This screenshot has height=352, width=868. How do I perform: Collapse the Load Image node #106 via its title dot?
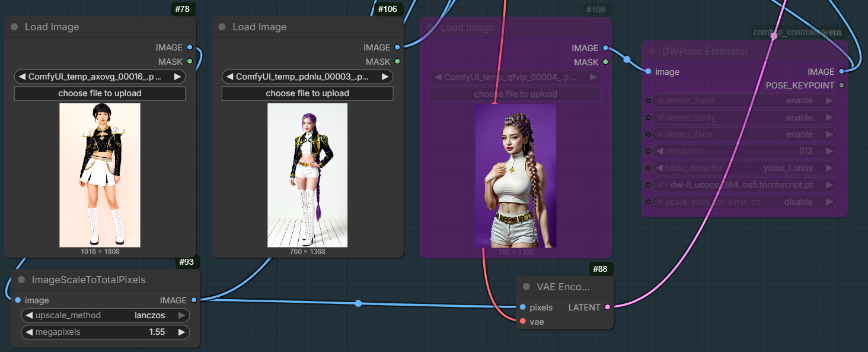click(x=222, y=27)
